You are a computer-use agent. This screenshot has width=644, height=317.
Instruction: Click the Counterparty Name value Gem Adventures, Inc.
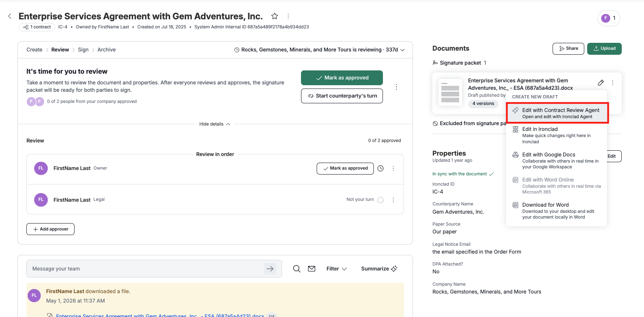(x=458, y=212)
